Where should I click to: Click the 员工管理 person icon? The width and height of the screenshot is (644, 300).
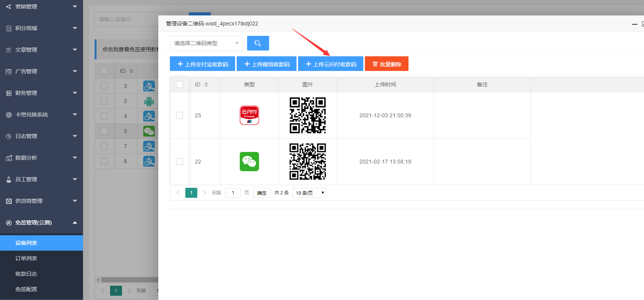[x=8, y=179]
